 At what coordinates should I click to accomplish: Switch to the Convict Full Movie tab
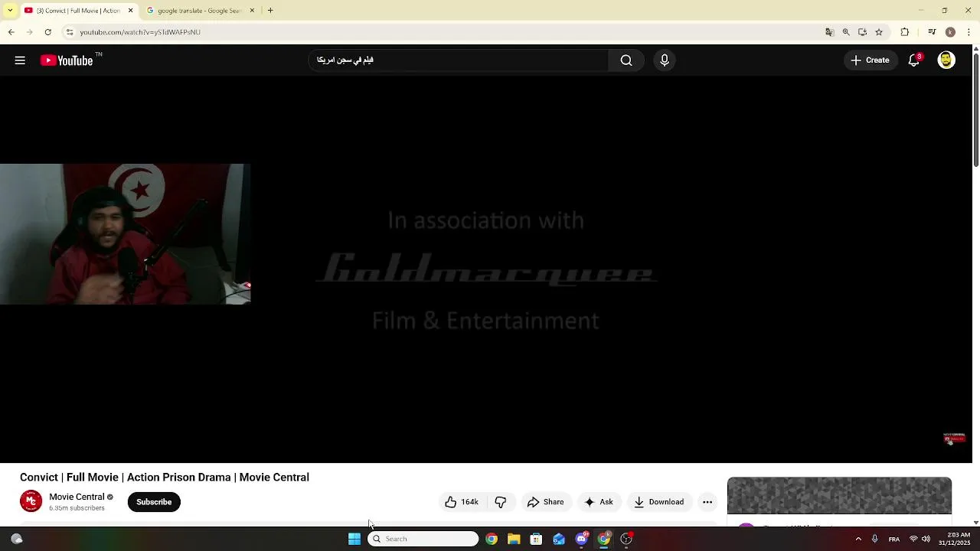pyautogui.click(x=77, y=11)
